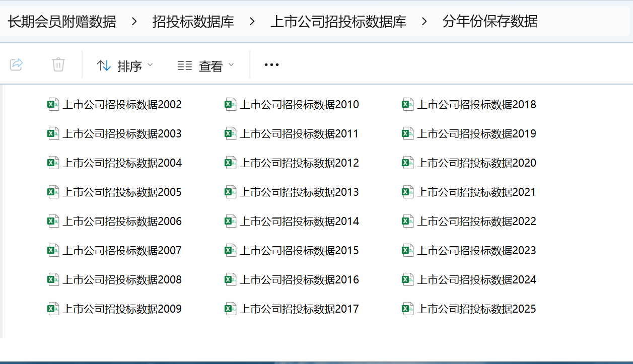Click file name 上市公司招投标数据2012
The image size is (633, 364).
point(300,163)
